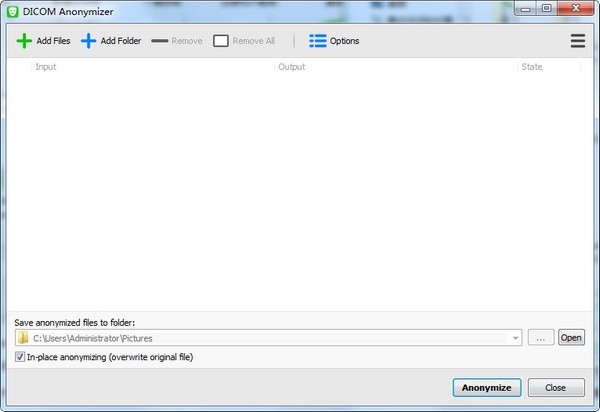Click the yellow folder icon in path field
Viewport: 600px width, 412px height.
[23, 338]
